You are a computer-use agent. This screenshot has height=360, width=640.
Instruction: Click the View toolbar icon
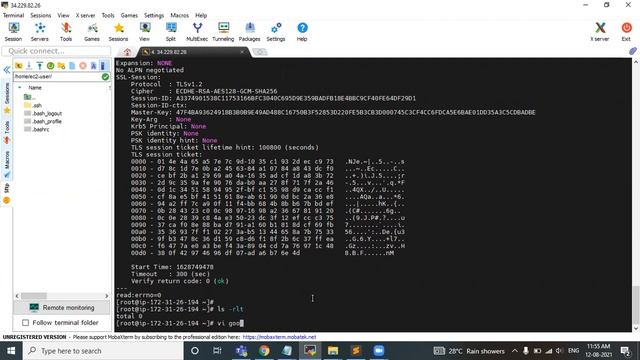(144, 32)
